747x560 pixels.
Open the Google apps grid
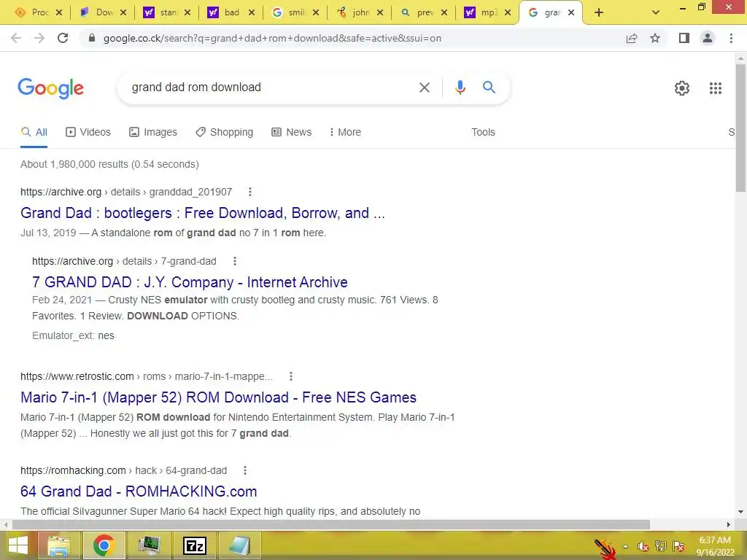click(715, 88)
